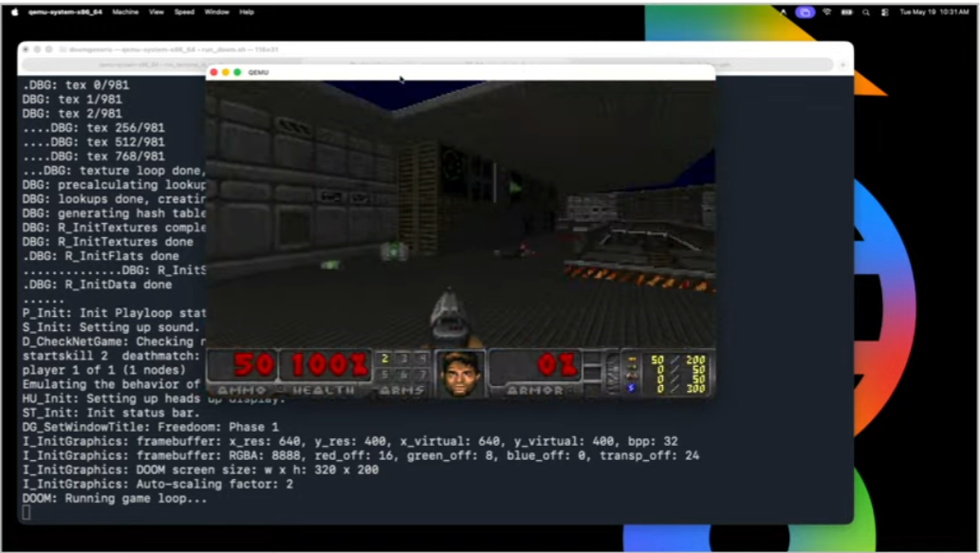Click 'ST_Init: Init status bar.' line
The height and width of the screenshot is (553, 980).
click(x=111, y=413)
